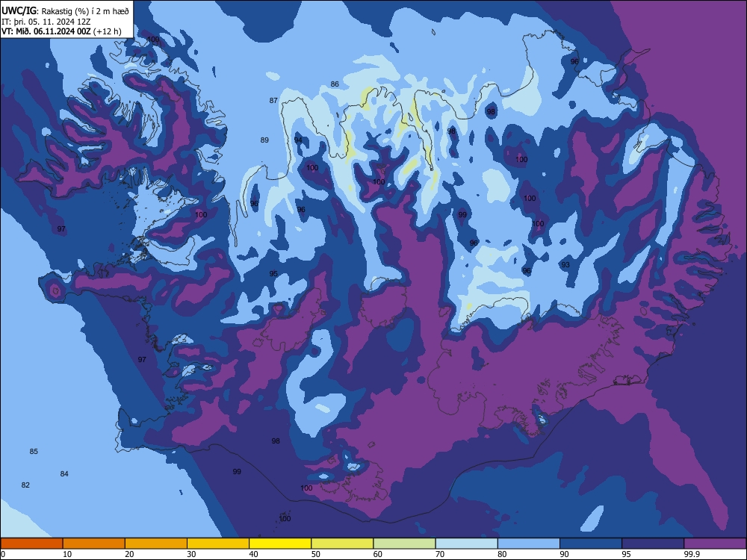Pick the purple above-99.9 legend swatch
This screenshot has width=747, height=560.
715,544
